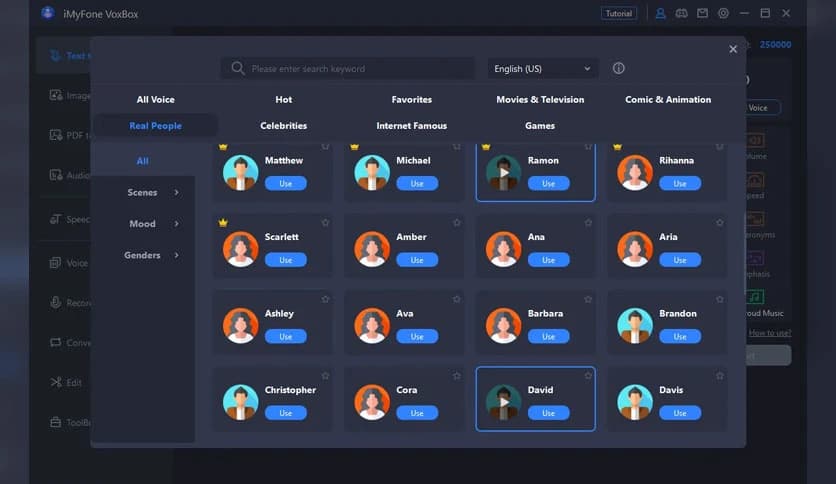Use the Rihanna voice
This screenshot has height=484, width=836.
[680, 183]
